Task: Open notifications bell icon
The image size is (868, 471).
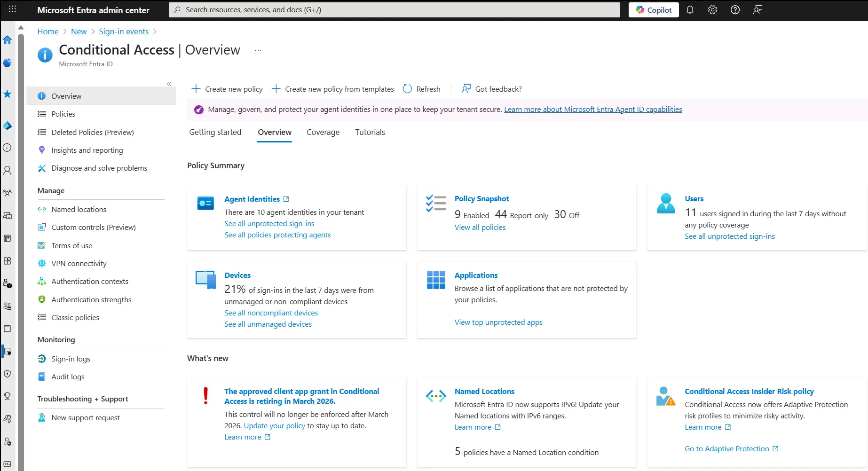Action: coord(690,10)
